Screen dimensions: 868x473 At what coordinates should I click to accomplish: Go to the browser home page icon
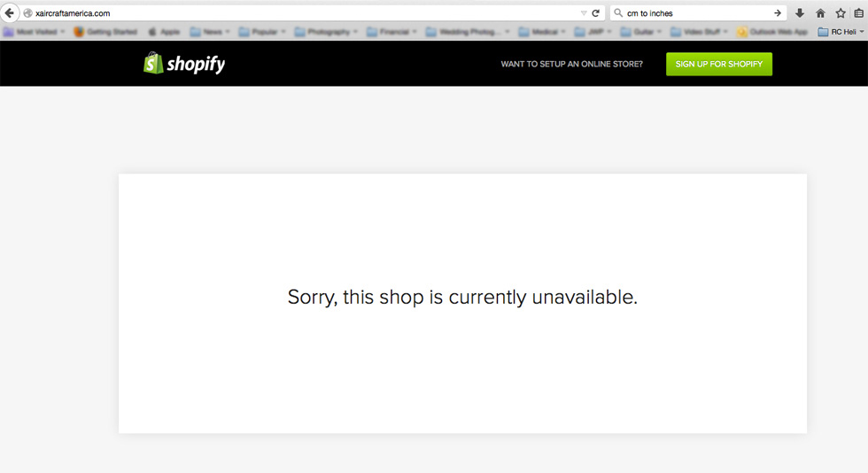pos(820,12)
